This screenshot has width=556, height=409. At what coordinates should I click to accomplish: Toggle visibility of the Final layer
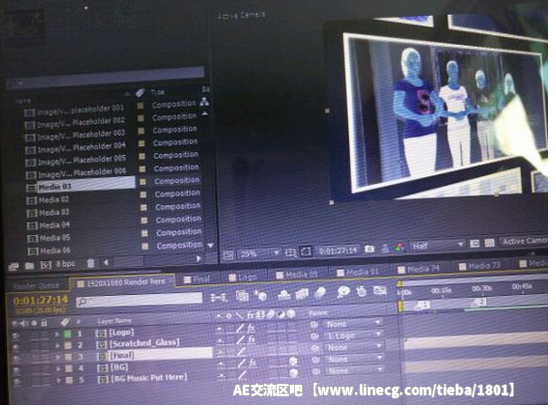tap(16, 358)
